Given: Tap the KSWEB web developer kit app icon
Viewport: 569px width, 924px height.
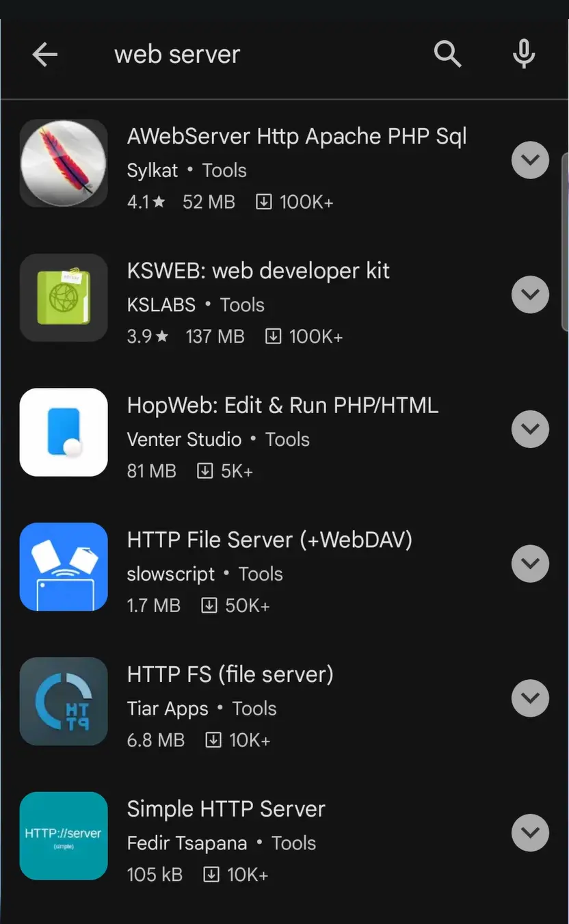Looking at the screenshot, I should tap(64, 298).
